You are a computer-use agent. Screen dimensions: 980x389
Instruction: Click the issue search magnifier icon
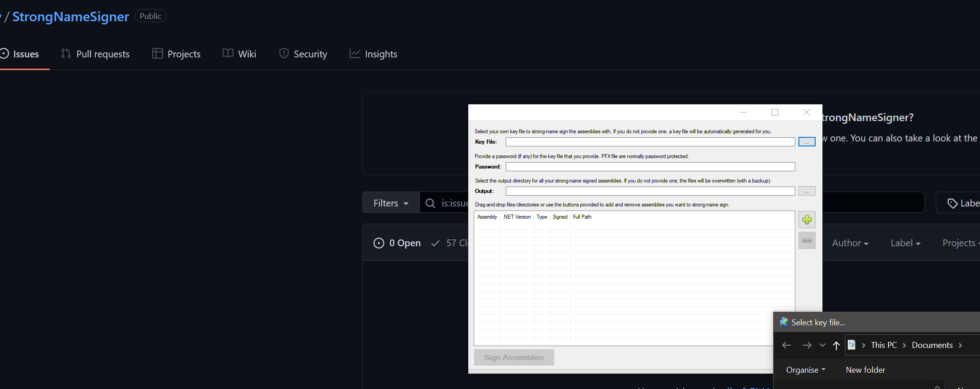430,203
